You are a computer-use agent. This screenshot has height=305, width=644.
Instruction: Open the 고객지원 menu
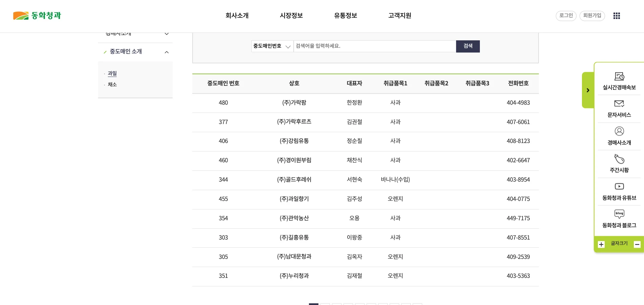tap(399, 16)
